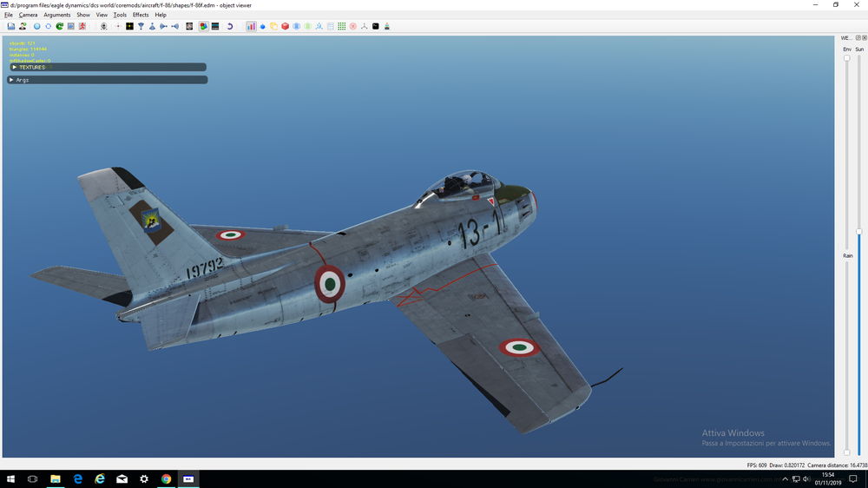Open Chrome from the taskbar
The height and width of the screenshot is (488, 868).
(x=166, y=478)
